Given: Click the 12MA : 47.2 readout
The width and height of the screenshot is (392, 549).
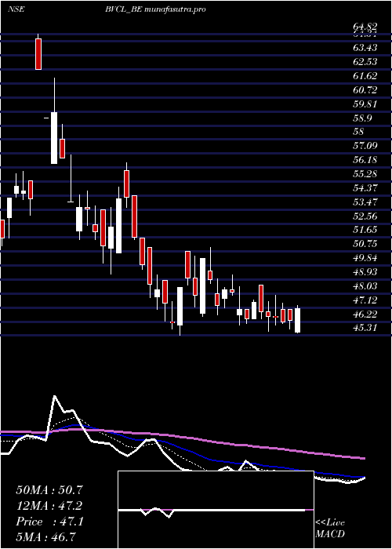Looking at the screenshot, I should (x=51, y=506).
